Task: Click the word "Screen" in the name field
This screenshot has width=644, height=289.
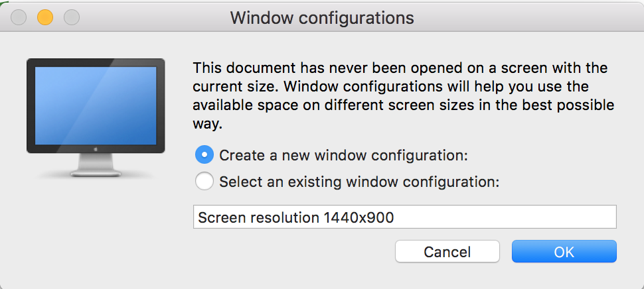Action: (x=220, y=217)
